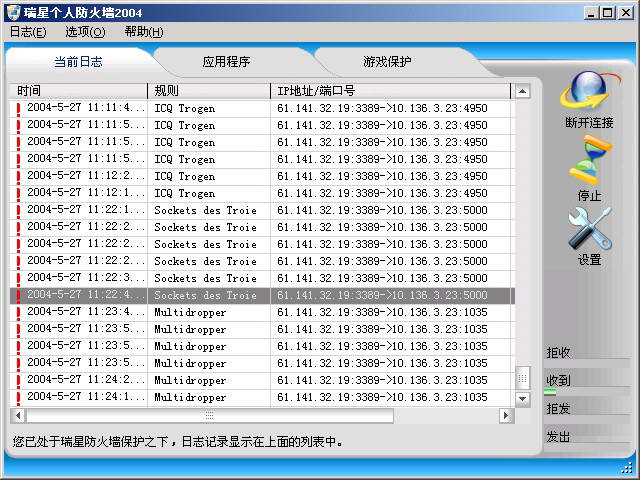Image resolution: width=640 pixels, height=480 pixels.
Task: Click "Sockets des Troie" in the 11:22:1 row
Action: click(206, 211)
